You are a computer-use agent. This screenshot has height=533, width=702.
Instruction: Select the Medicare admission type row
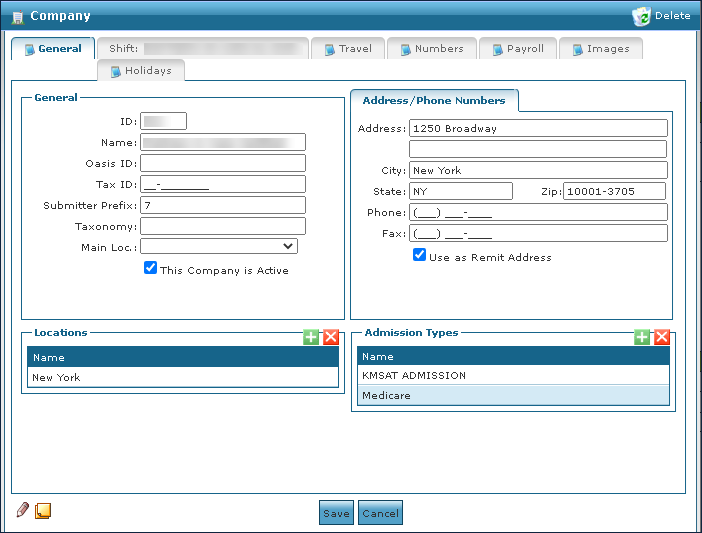point(513,396)
